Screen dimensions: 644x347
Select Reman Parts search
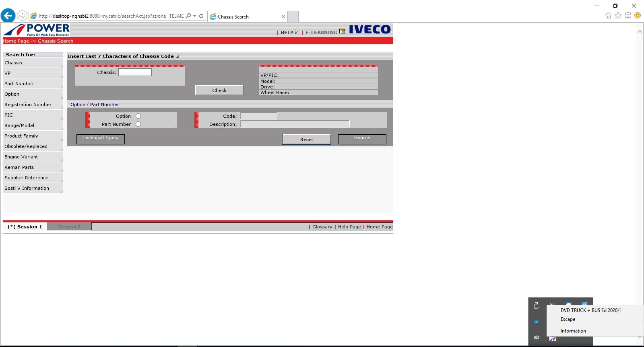(33, 167)
